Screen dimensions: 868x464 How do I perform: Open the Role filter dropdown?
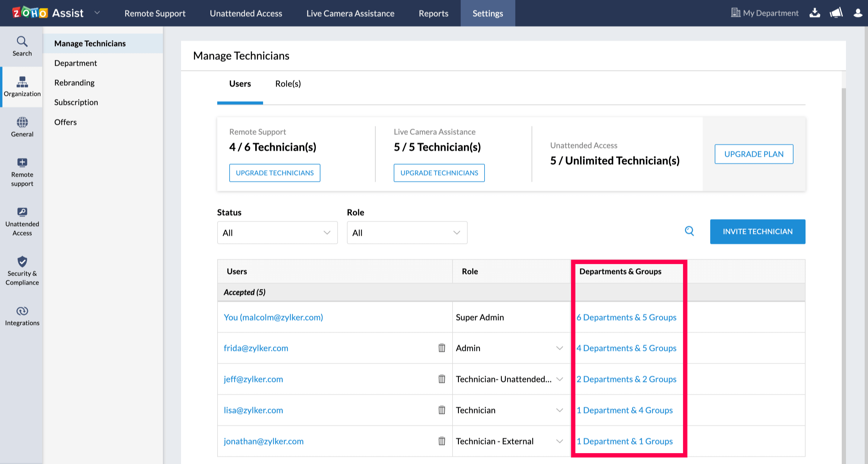[407, 233]
